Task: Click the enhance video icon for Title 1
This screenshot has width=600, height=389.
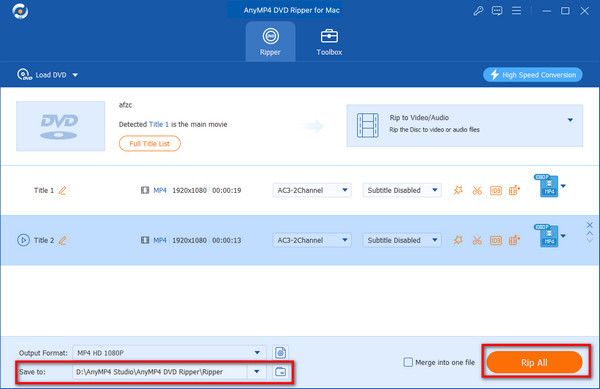Action: (514, 190)
